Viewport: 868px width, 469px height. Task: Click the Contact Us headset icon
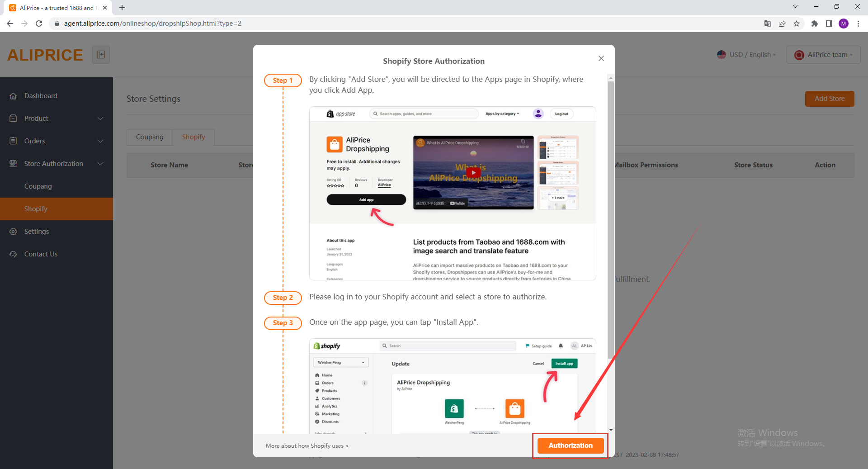pos(13,254)
